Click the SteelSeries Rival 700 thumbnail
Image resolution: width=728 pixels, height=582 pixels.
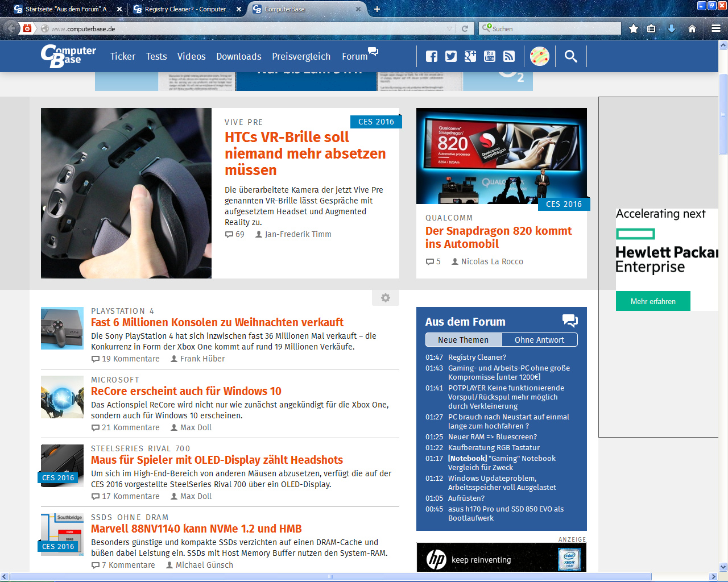coord(62,465)
